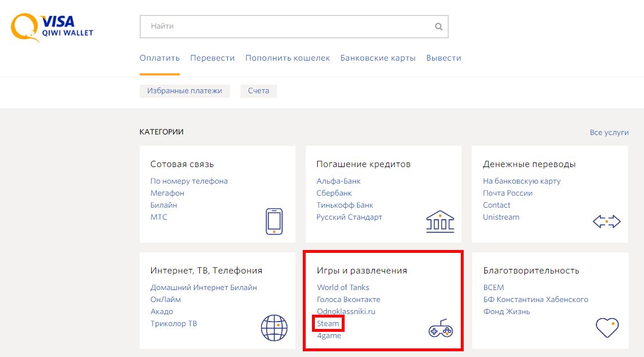Open Голоса Вконтакте link

click(x=349, y=299)
